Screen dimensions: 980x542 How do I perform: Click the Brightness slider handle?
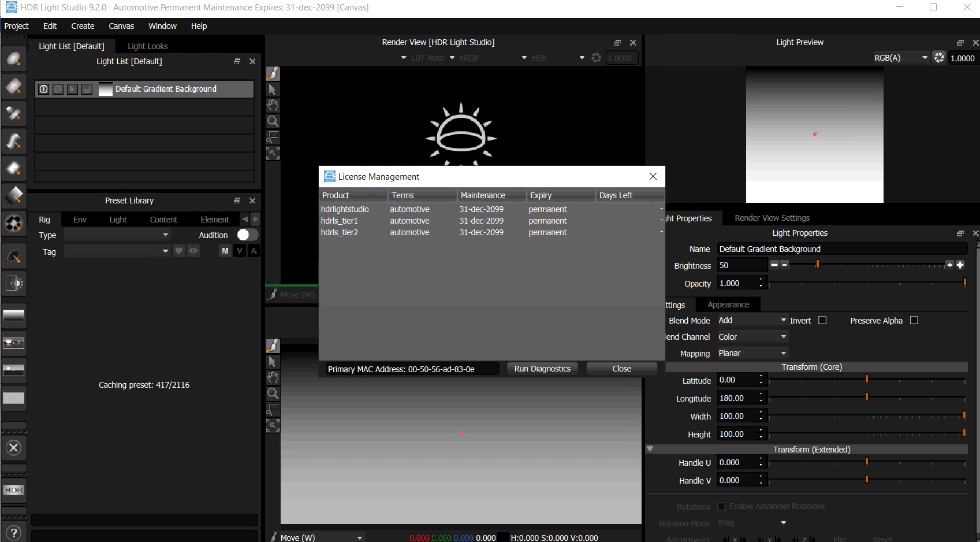817,265
